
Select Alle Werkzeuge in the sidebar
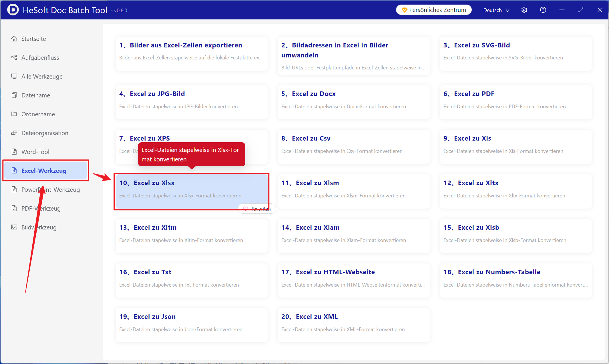[46, 76]
